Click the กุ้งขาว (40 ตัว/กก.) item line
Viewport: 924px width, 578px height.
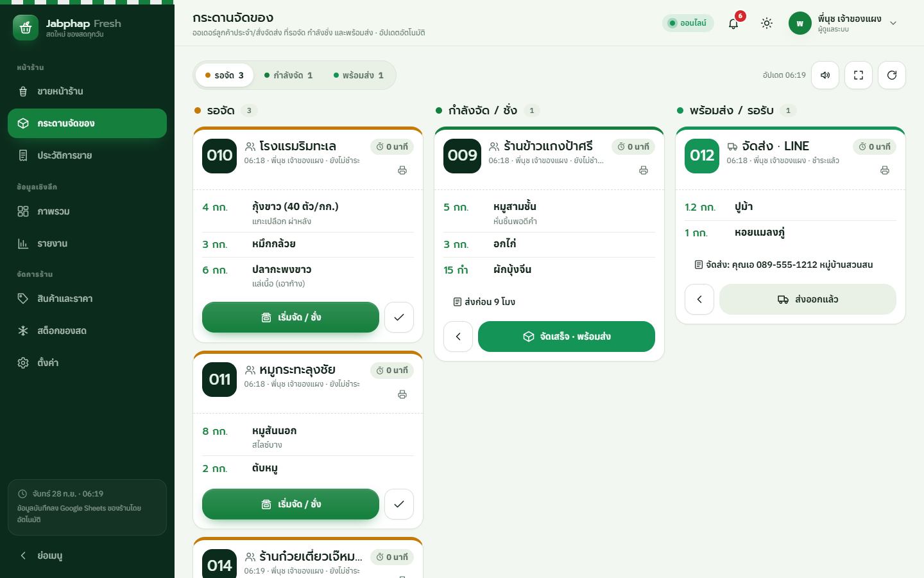pyautogui.click(x=308, y=213)
